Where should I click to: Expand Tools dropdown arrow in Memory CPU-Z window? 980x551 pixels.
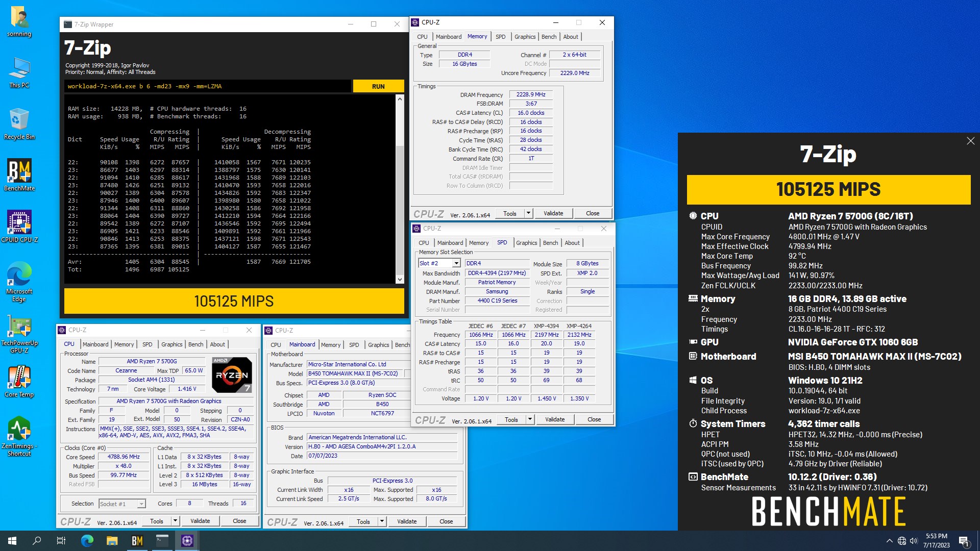tap(529, 213)
